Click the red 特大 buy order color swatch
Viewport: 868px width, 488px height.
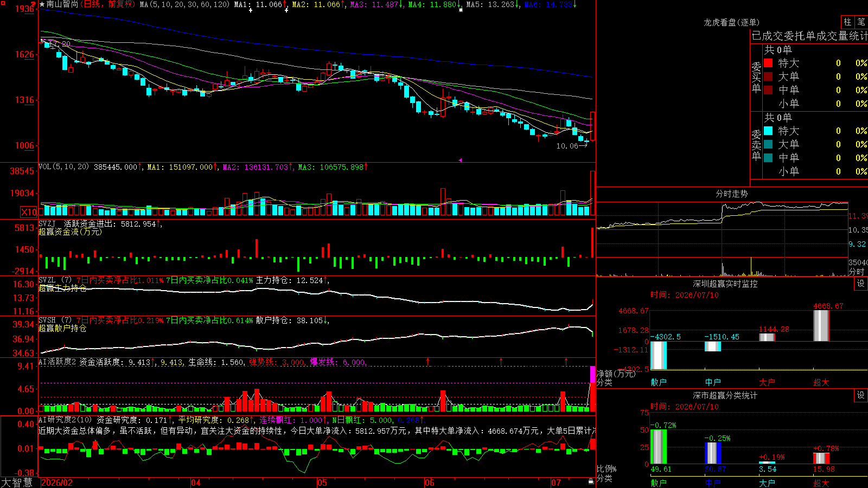pyautogui.click(x=768, y=63)
